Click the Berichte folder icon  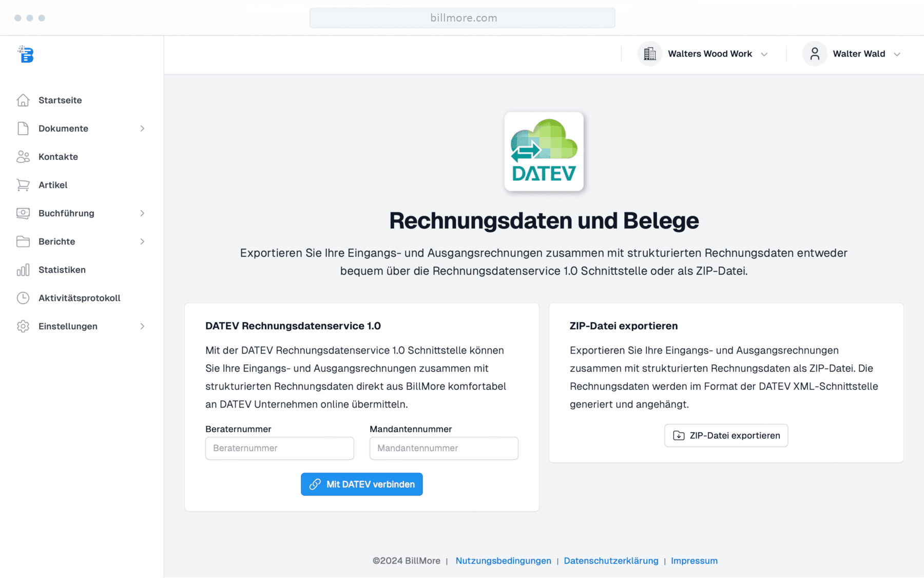(x=23, y=241)
